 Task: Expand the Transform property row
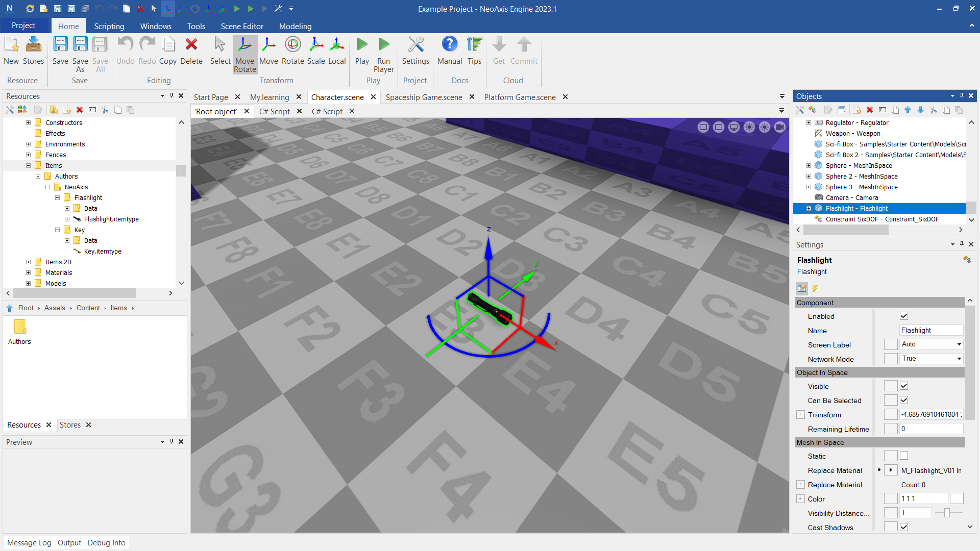click(x=800, y=415)
